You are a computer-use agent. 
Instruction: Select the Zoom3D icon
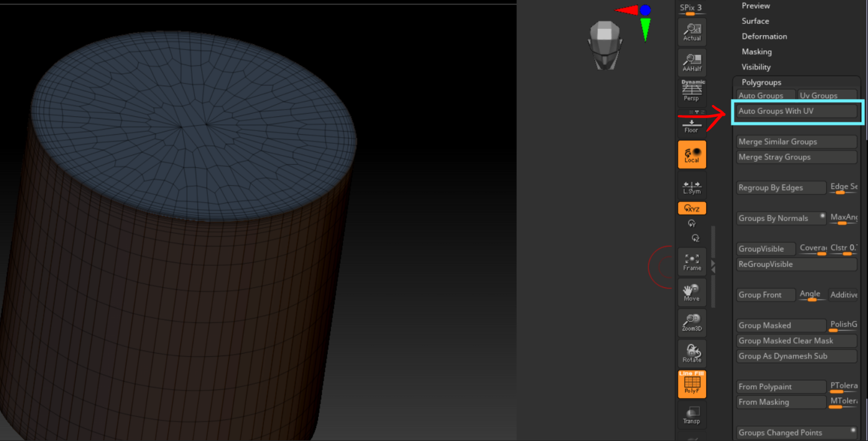point(692,322)
